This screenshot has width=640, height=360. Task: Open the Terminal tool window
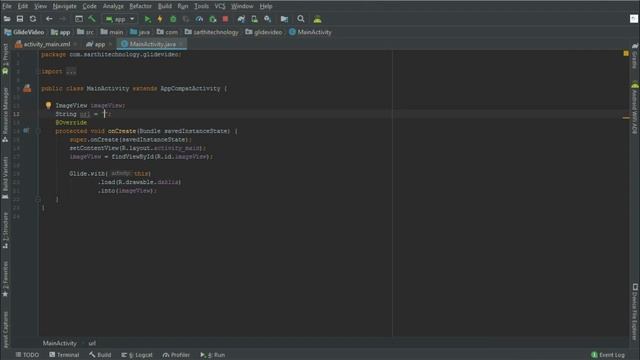pos(64,355)
